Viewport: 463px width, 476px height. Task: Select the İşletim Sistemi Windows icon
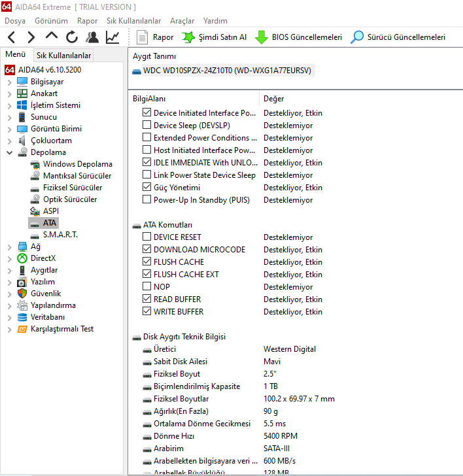[22, 105]
